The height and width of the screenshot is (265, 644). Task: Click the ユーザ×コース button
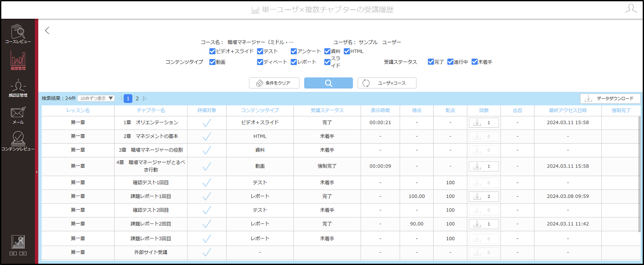click(x=387, y=83)
